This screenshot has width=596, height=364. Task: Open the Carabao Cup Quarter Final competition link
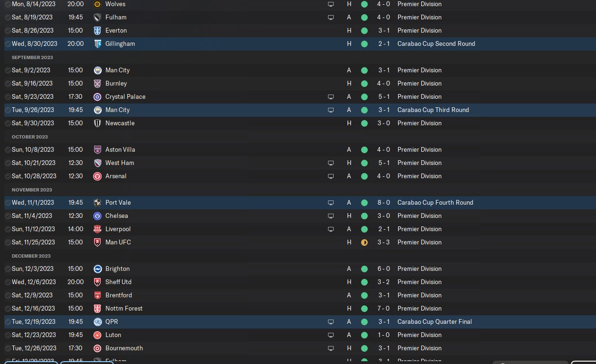[434, 321]
